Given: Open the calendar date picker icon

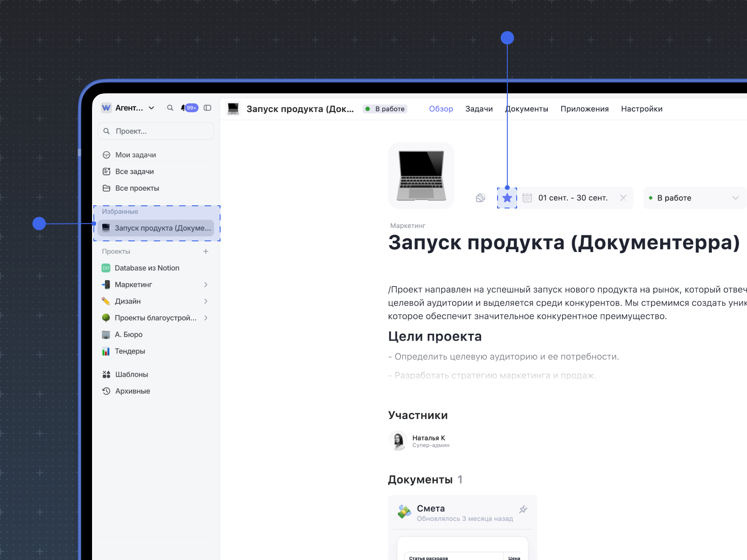Looking at the screenshot, I should pyautogui.click(x=527, y=198).
